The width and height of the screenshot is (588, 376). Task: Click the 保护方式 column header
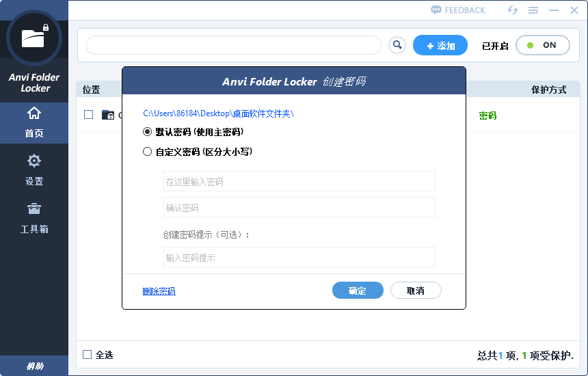pos(548,90)
